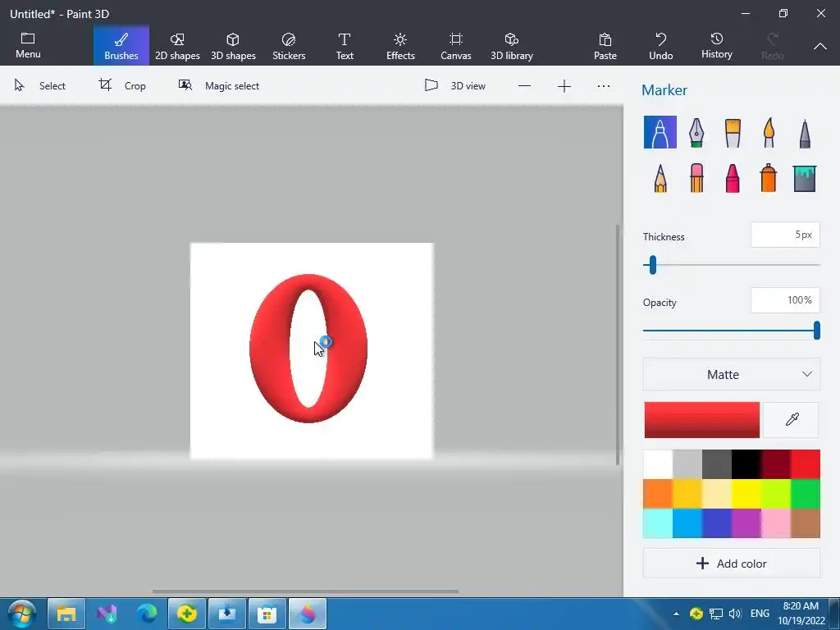840x630 pixels.
Task: Click the vertical canvas scrollbar
Action: click(x=618, y=345)
